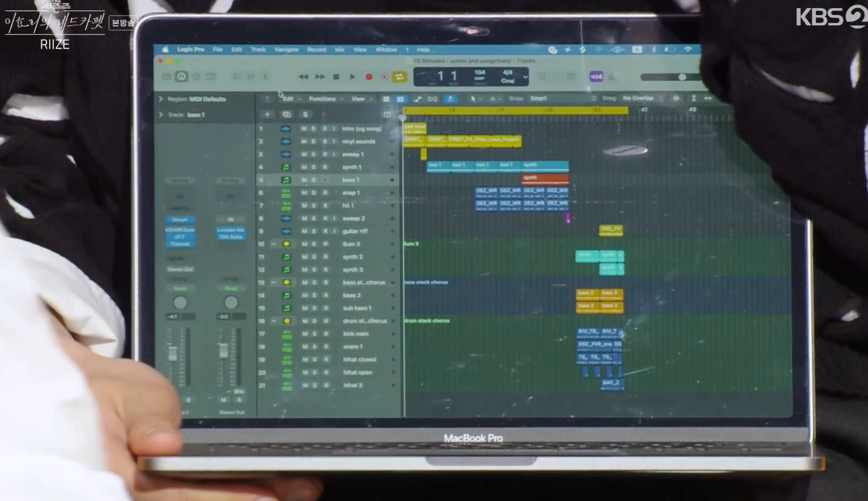Click the Rewind transport button
Image resolution: width=868 pixels, height=501 pixels.
coord(303,77)
